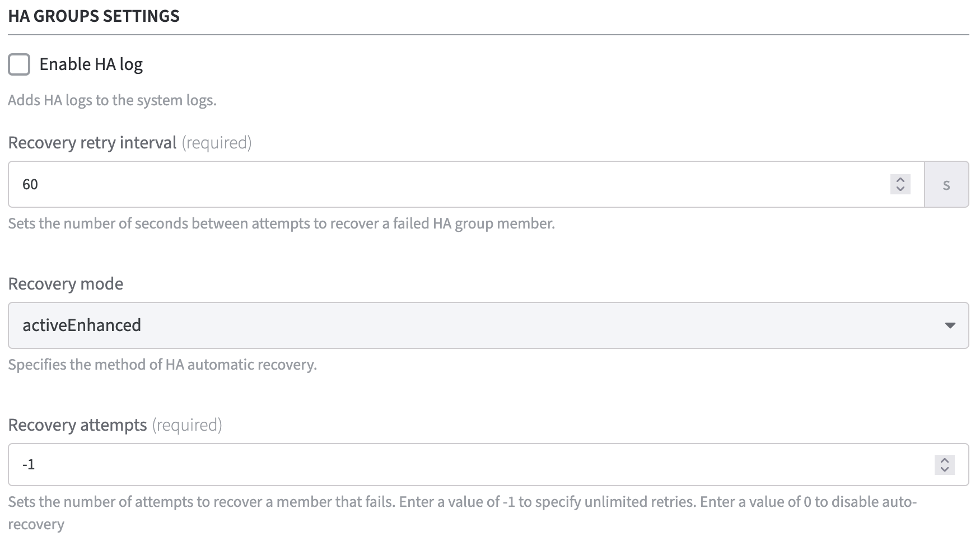Click the retry interval seconds help text
Viewport: 980px width, 550px height.
coord(281,223)
